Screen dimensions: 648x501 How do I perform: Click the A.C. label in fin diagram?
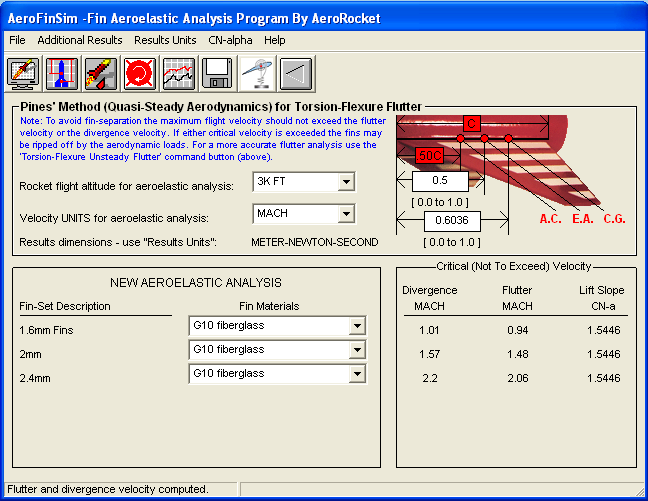coord(550,219)
